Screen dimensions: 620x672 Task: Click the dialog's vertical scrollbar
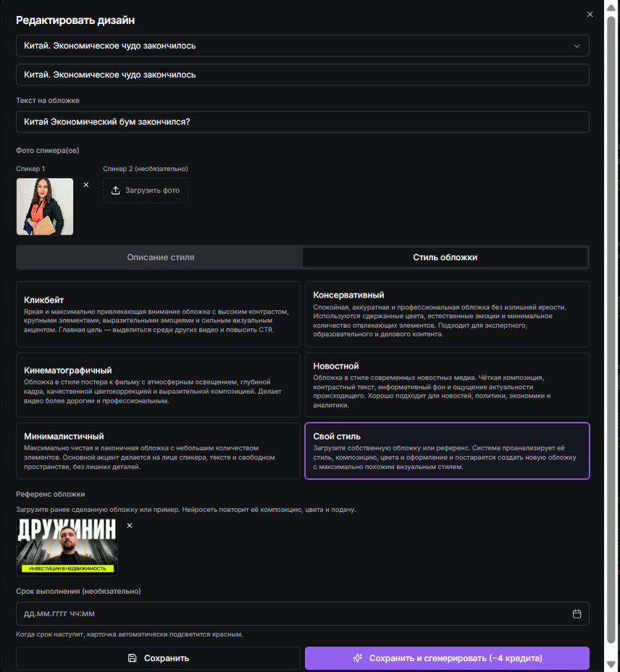pyautogui.click(x=611, y=330)
